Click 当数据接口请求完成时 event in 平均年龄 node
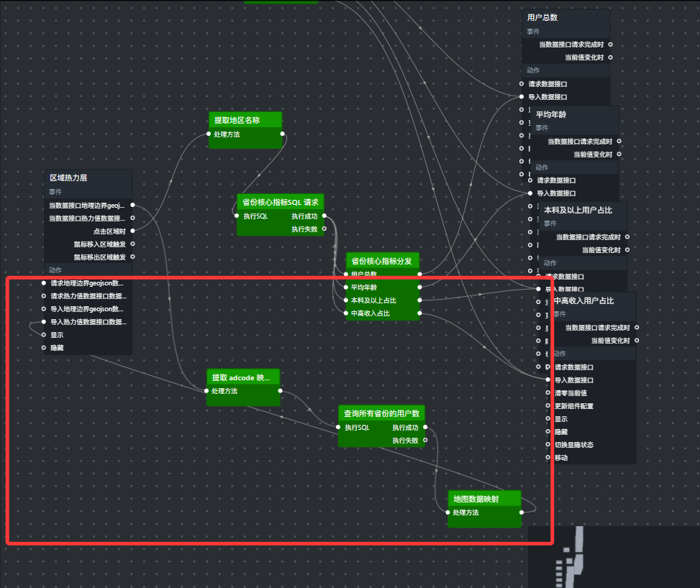 click(x=579, y=142)
